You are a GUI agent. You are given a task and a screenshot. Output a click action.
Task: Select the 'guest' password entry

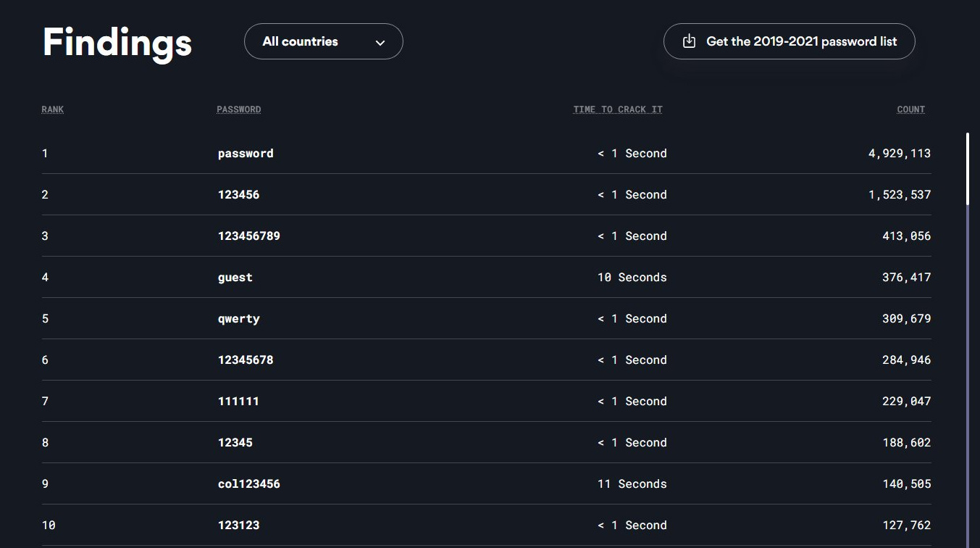click(235, 277)
